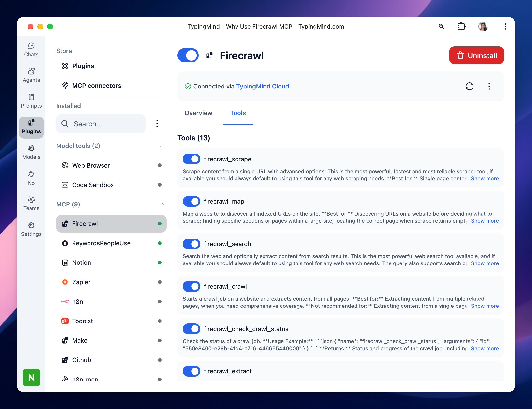532x409 pixels.
Task: Open the KB knowledge base icon
Action: pos(31,178)
